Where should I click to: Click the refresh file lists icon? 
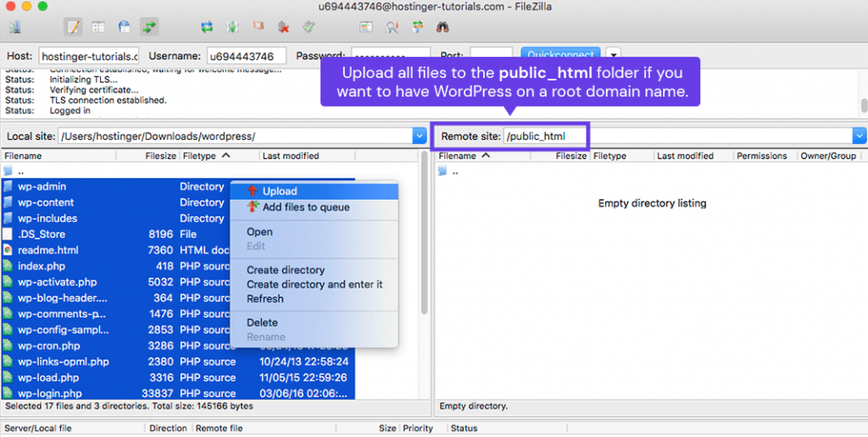point(206,27)
